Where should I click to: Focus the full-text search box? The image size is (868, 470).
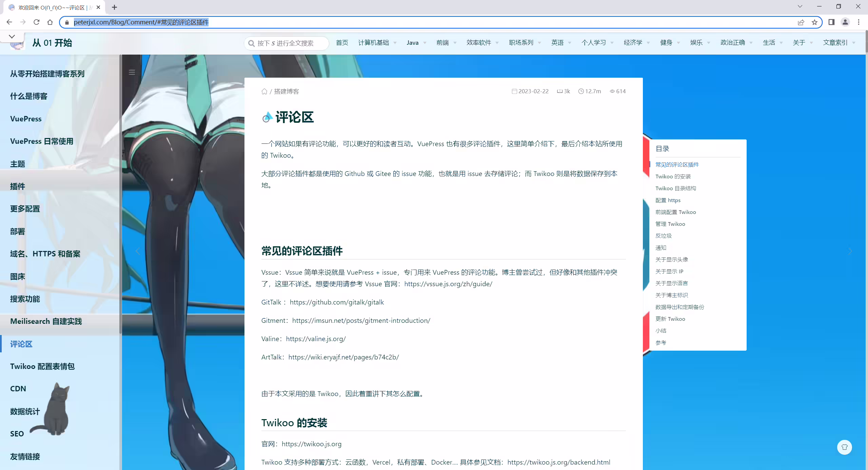pos(286,43)
